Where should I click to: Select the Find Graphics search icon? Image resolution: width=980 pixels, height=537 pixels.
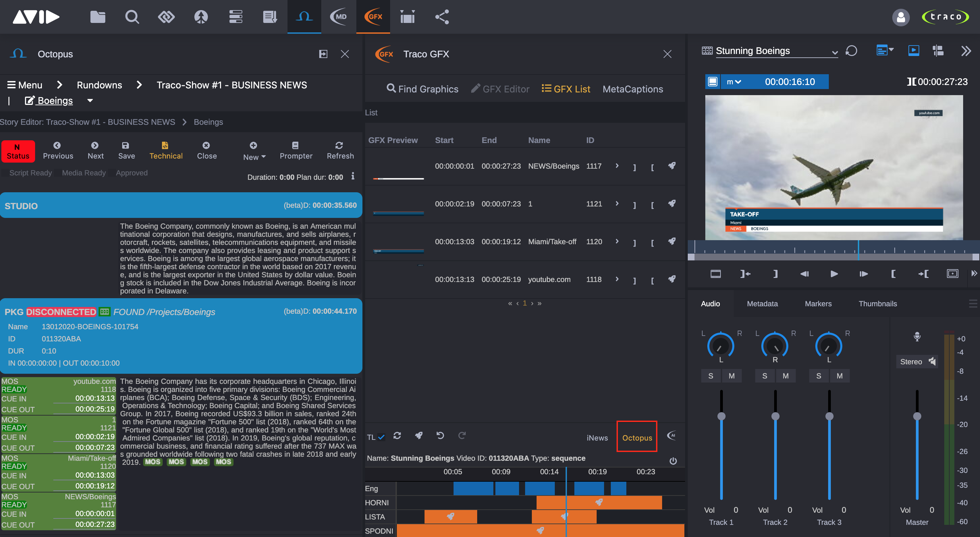click(x=391, y=89)
